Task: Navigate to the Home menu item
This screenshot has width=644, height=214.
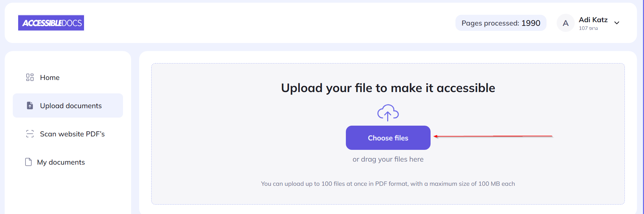Action: point(49,77)
